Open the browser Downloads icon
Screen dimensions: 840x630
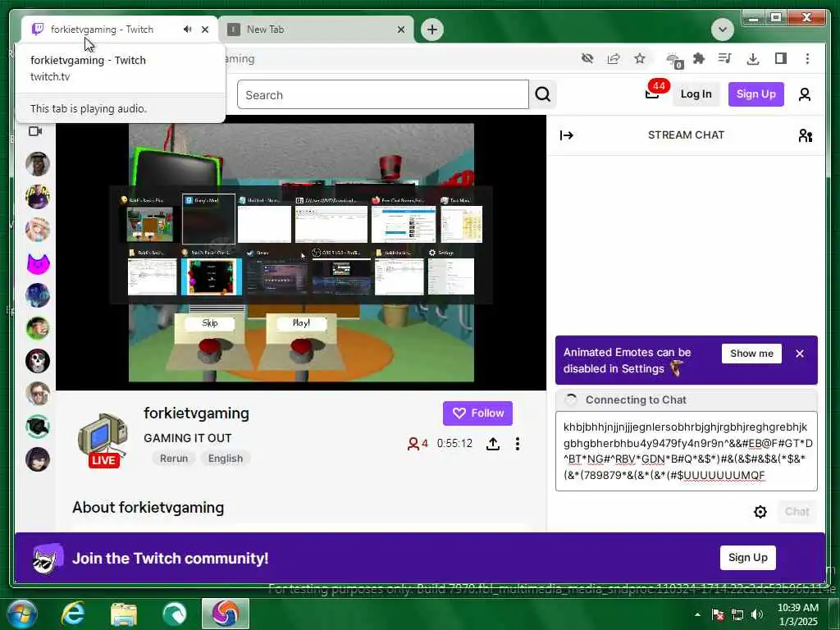753,58
